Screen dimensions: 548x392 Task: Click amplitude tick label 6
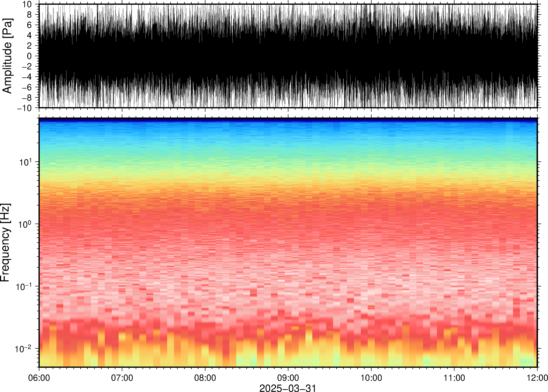30,25
